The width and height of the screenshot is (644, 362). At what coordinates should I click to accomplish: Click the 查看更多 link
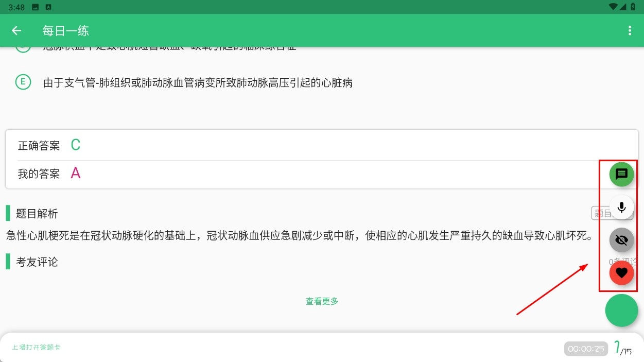[322, 301]
